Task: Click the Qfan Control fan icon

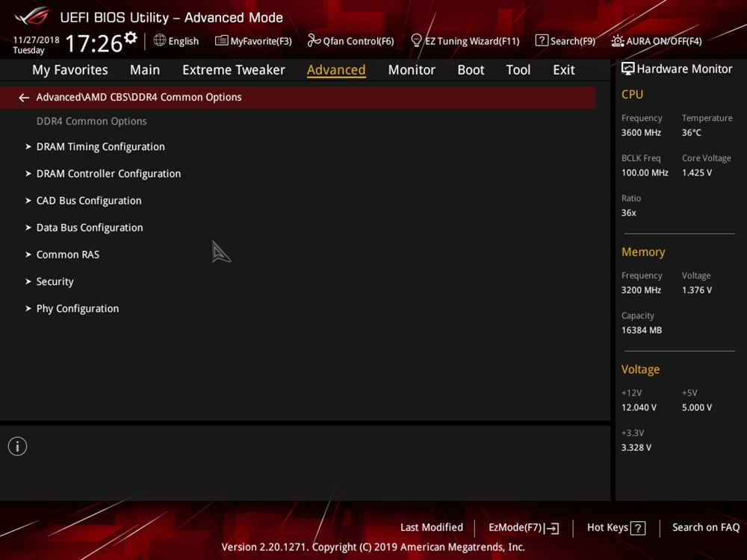Action: pos(314,40)
